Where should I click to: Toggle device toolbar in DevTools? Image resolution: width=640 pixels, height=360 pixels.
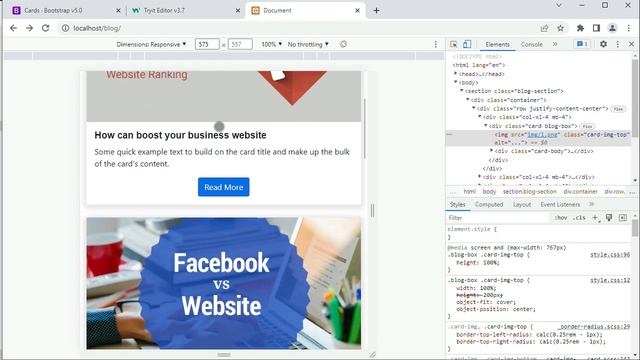(x=467, y=44)
